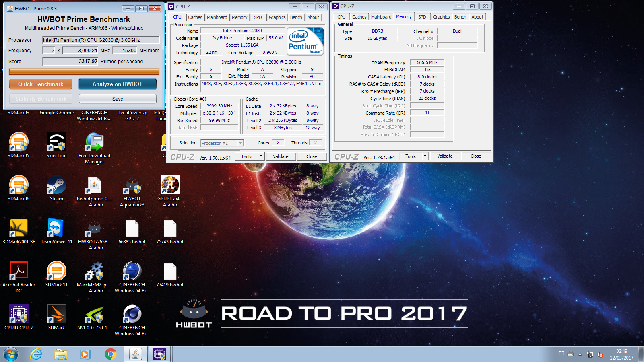Image resolution: width=644 pixels, height=362 pixels.
Task: Open hwbotprime Atalho shortcut icon
Action: point(94,191)
